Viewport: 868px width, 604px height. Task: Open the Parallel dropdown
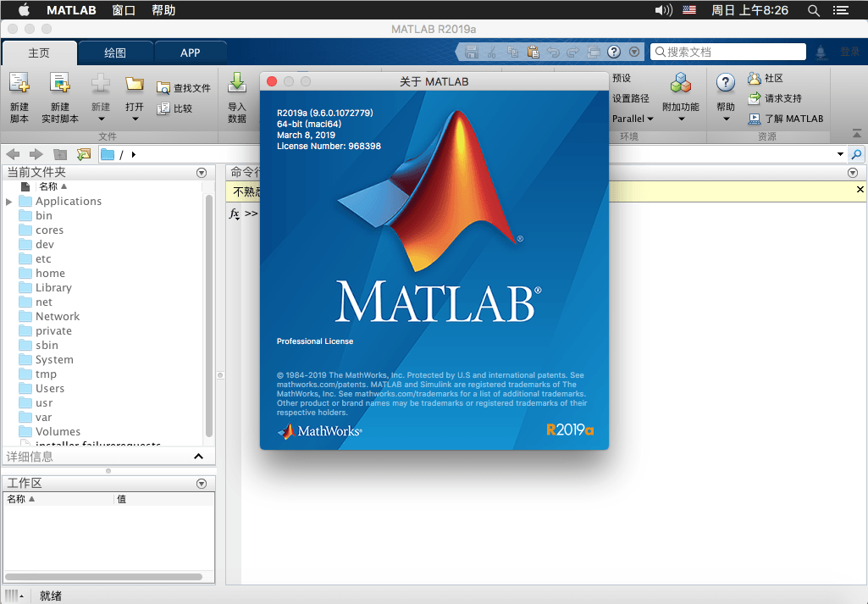633,119
